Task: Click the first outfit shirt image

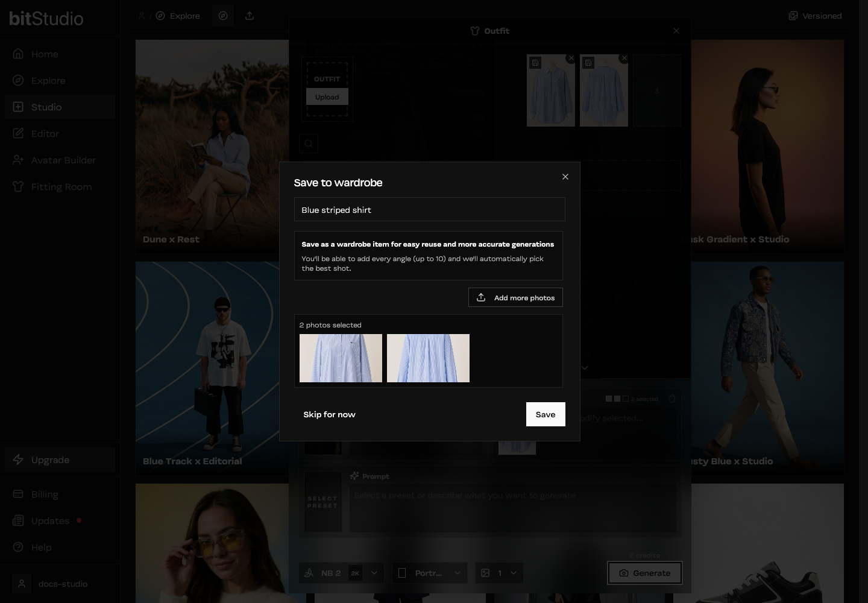Action: click(551, 90)
